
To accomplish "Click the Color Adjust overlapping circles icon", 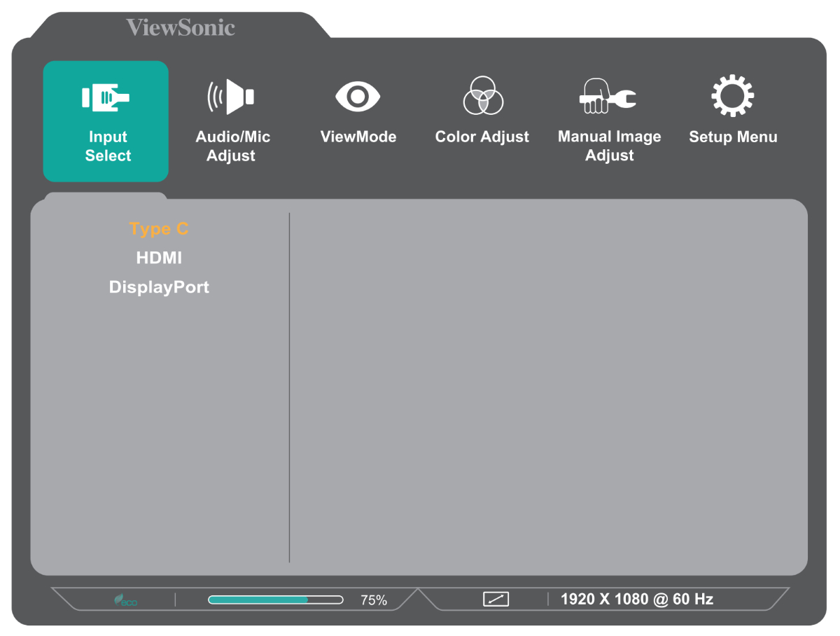I will pos(482,96).
